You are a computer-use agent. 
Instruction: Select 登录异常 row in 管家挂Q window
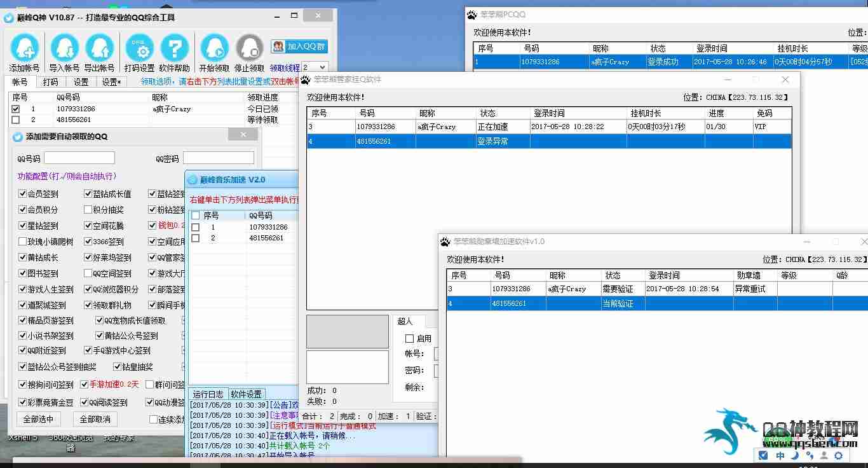tap(549, 141)
